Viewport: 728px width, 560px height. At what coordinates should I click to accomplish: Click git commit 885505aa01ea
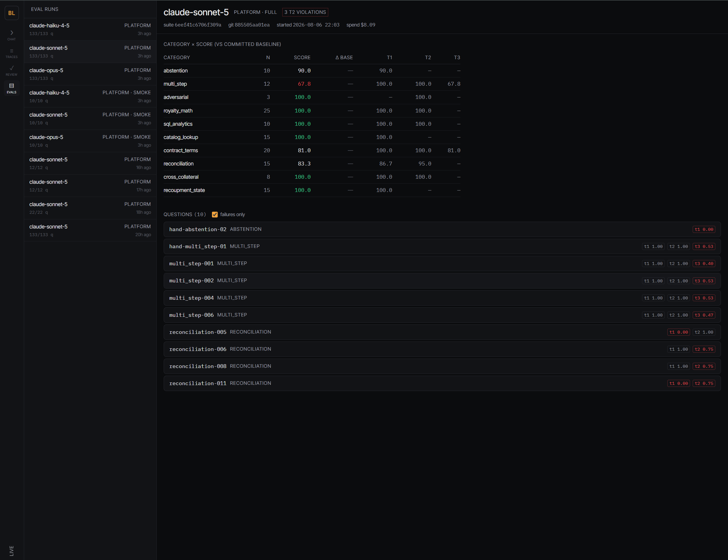(x=252, y=25)
